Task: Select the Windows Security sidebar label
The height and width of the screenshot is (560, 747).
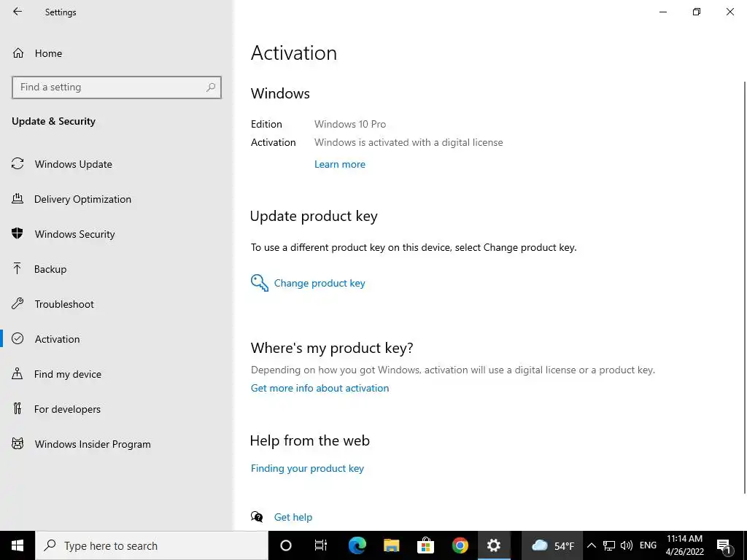Action: (x=75, y=234)
